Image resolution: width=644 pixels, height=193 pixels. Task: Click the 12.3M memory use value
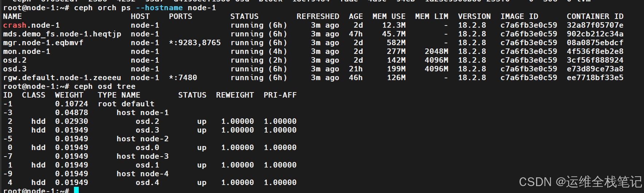pos(394,25)
